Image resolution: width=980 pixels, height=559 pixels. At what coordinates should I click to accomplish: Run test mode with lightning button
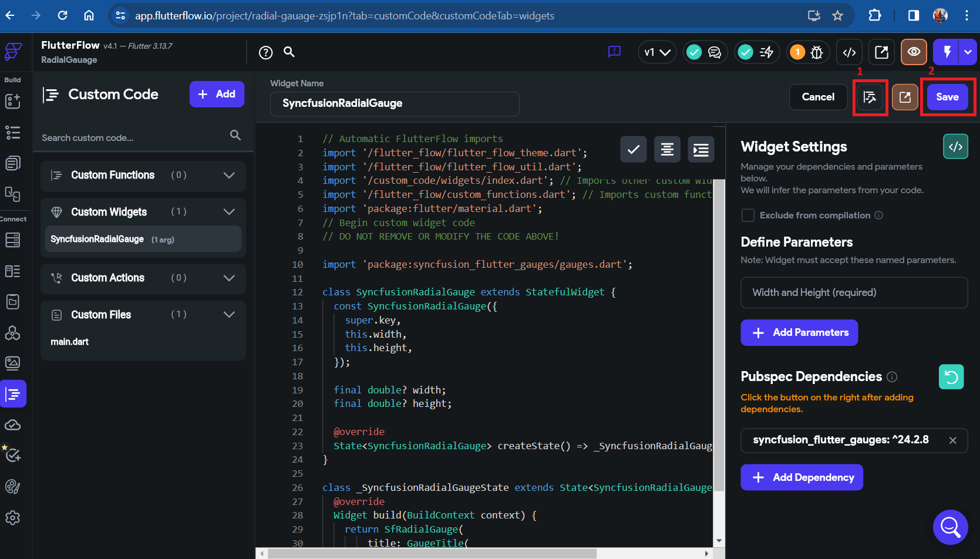(x=947, y=52)
